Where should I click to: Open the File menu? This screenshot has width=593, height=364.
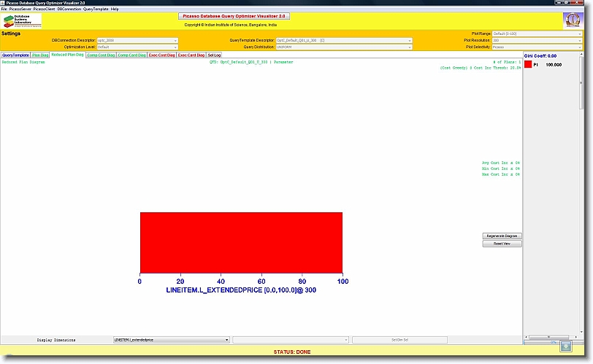click(x=4, y=9)
